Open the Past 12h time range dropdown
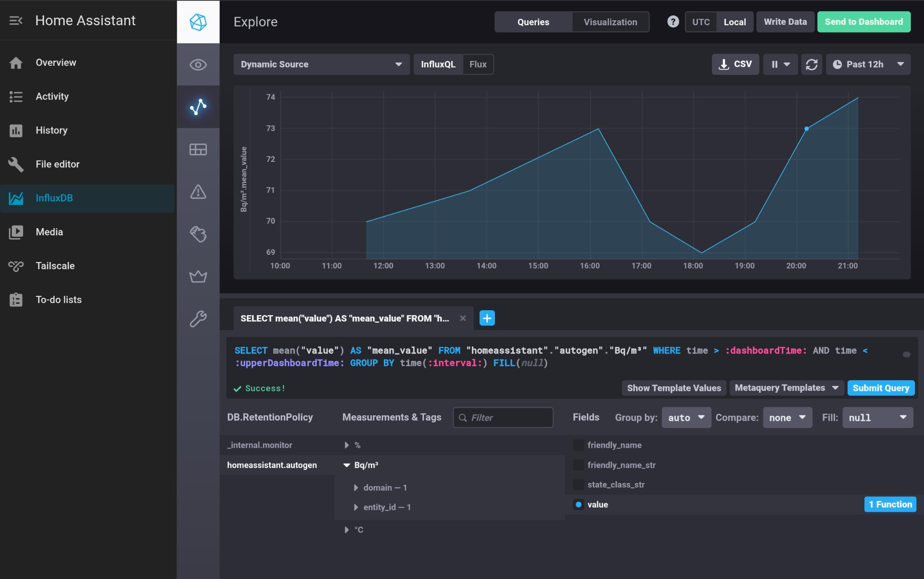The width and height of the screenshot is (924, 579). [x=868, y=64]
